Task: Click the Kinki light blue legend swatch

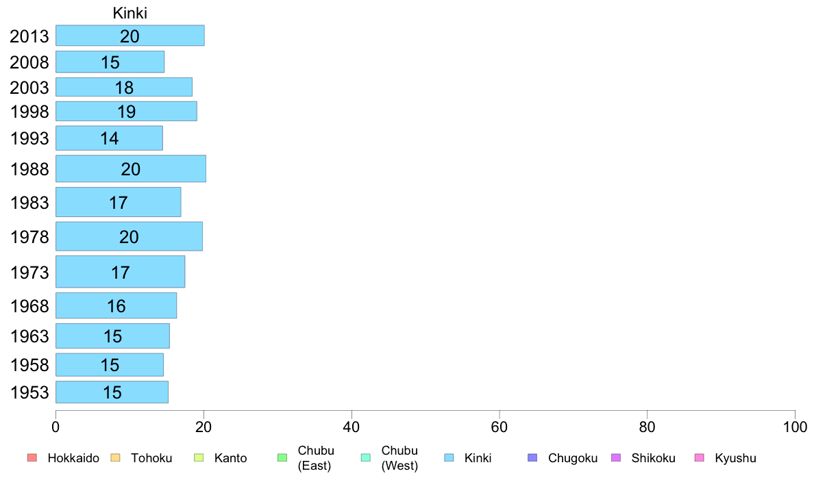Action: pos(449,458)
